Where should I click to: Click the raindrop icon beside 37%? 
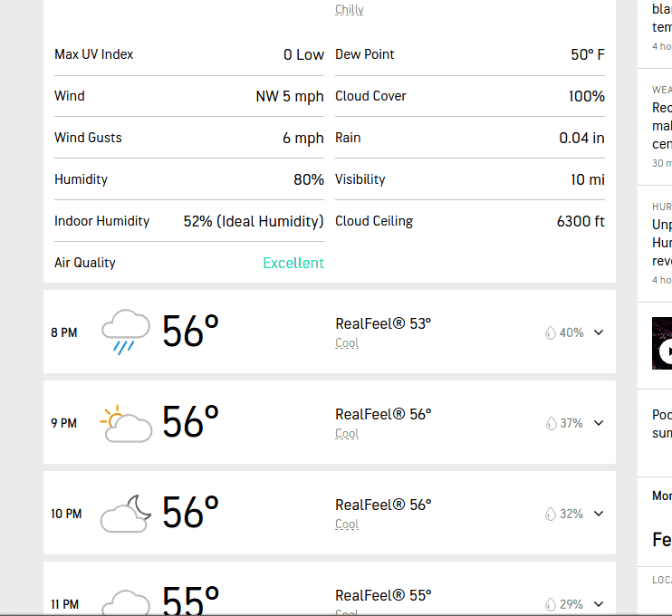tap(551, 423)
